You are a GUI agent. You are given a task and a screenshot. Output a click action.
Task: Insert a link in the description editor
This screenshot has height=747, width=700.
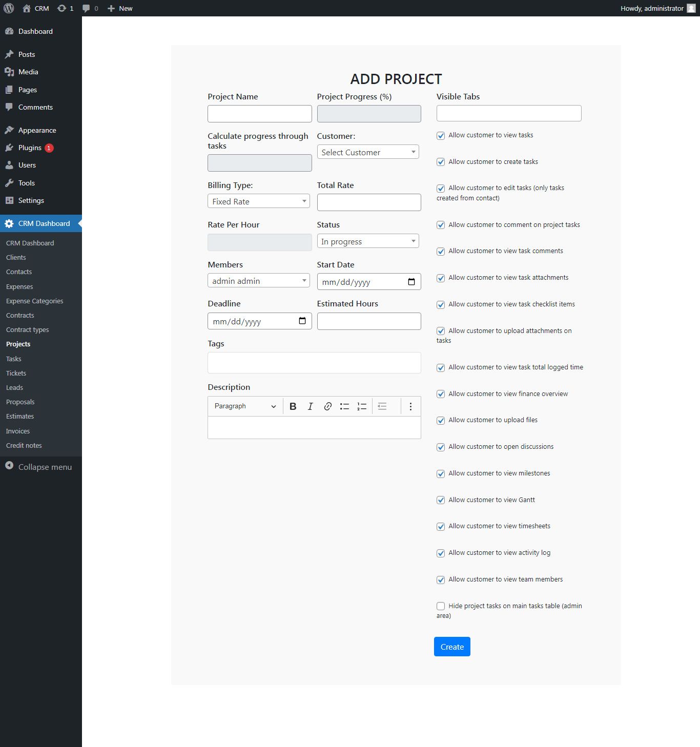click(x=327, y=406)
